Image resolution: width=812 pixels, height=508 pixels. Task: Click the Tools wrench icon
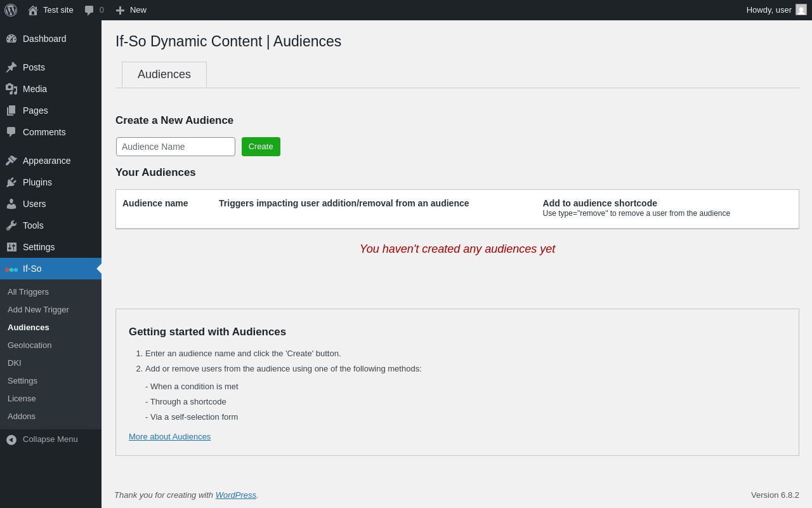coord(11,225)
